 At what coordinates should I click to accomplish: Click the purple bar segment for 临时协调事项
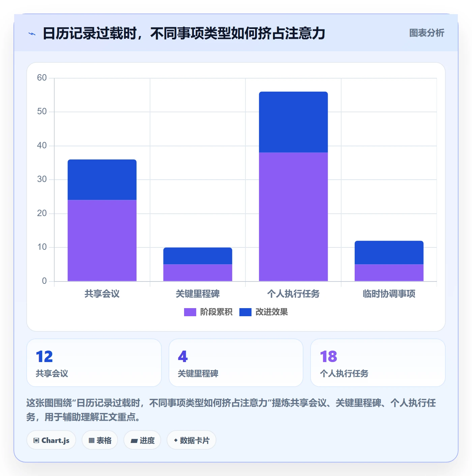tap(389, 273)
